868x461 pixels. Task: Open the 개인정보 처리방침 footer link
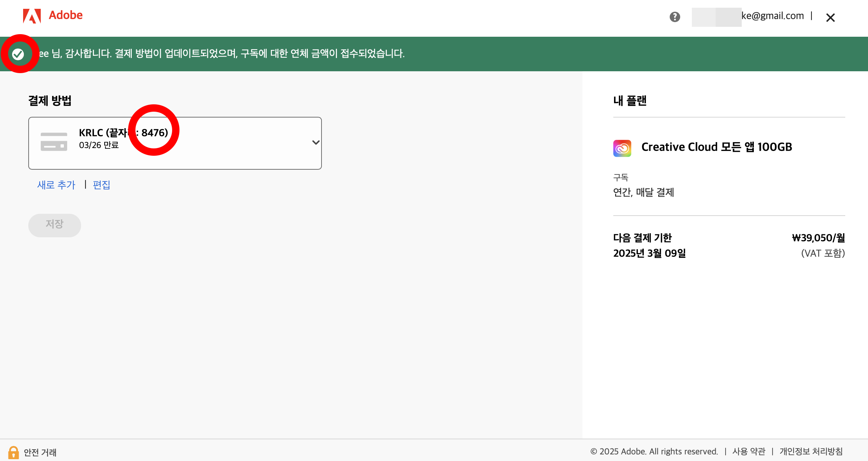pos(811,451)
